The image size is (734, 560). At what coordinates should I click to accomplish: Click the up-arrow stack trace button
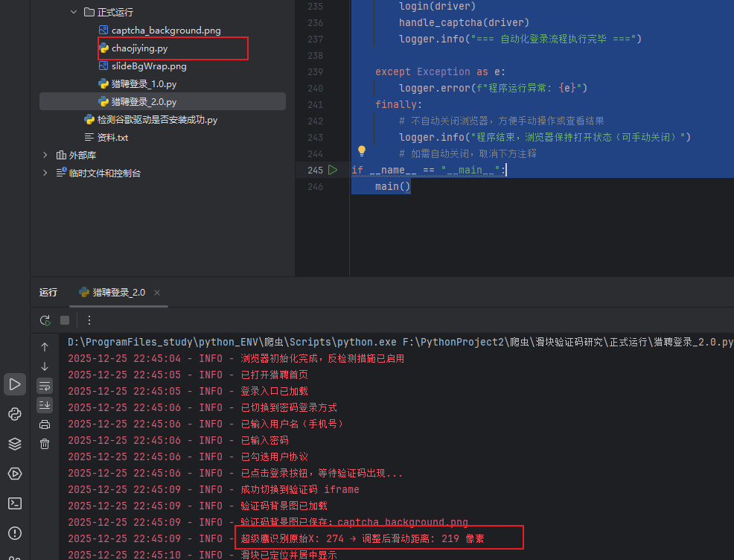click(45, 347)
